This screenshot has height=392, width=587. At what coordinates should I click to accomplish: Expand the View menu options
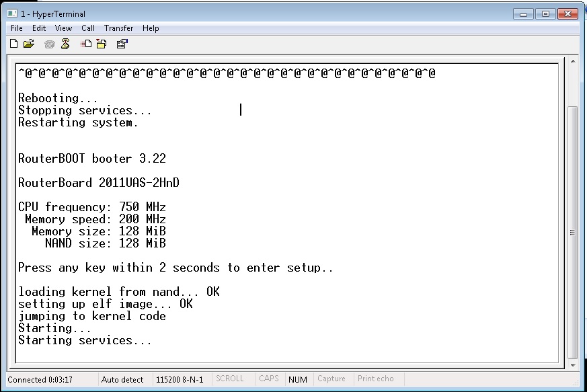pos(63,28)
